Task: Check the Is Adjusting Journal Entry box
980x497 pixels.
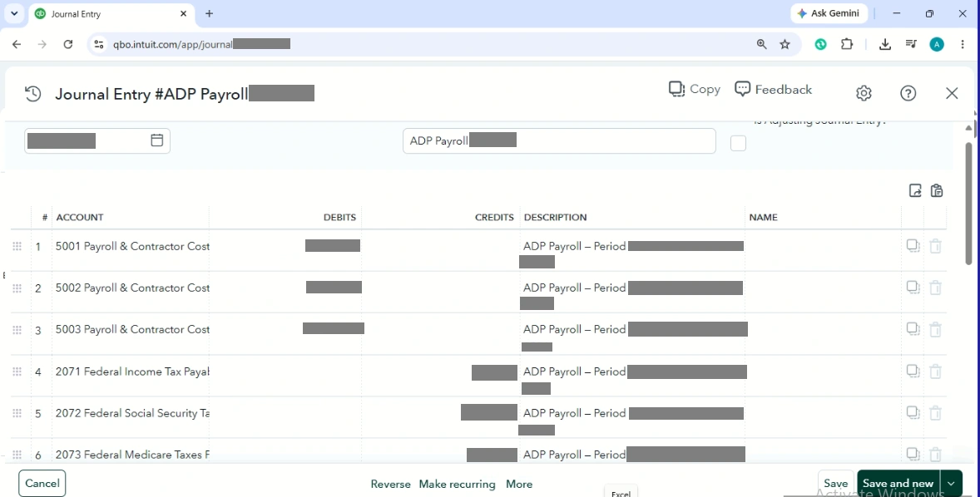Action: coord(738,143)
